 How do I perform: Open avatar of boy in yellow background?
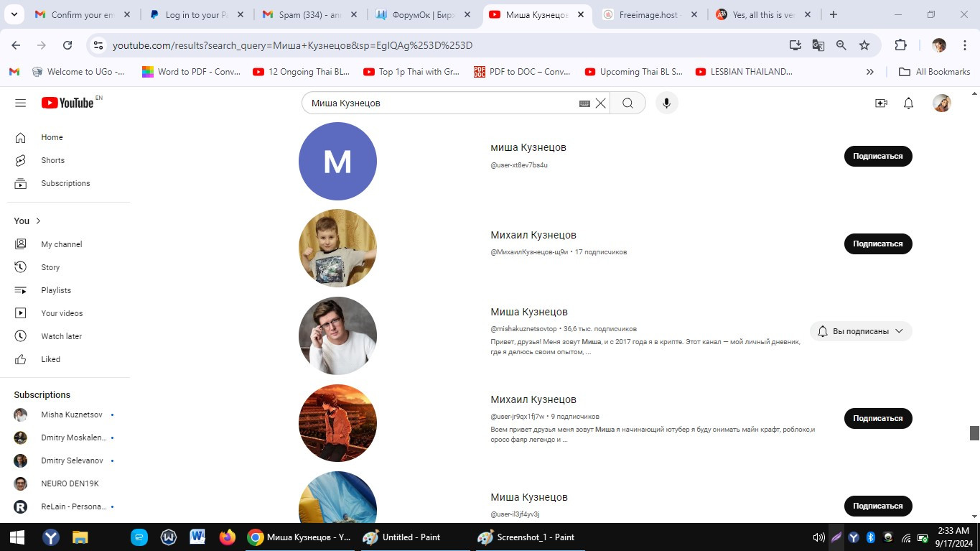click(337, 249)
